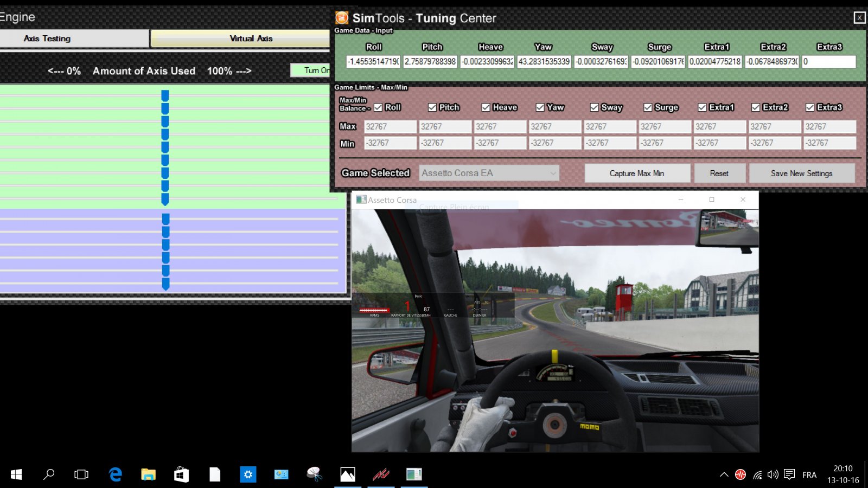Toggle the Heave checkbox
This screenshot has height=488, width=868.
[x=486, y=107]
